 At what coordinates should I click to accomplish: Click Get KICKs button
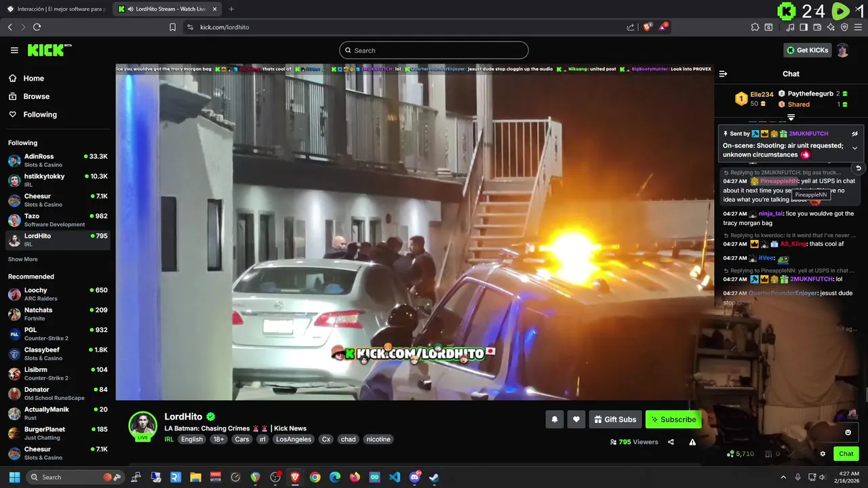807,50
